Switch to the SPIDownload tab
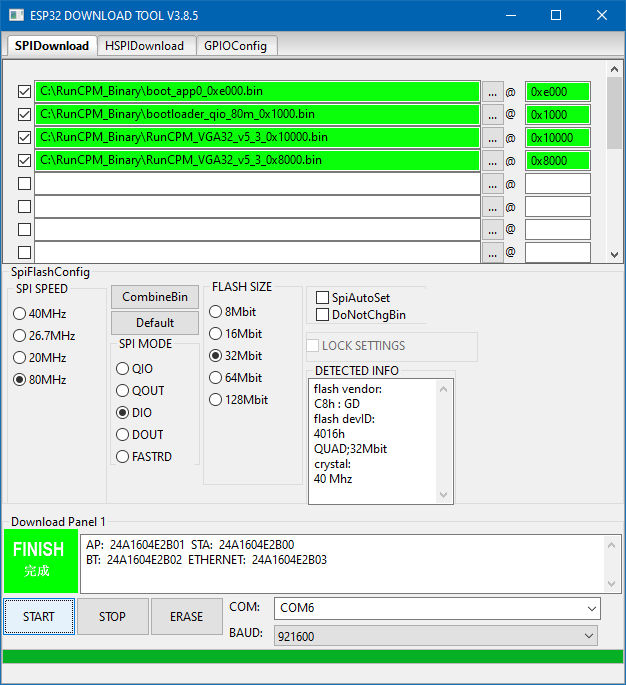Viewport: 626px width, 685px height. click(x=52, y=46)
